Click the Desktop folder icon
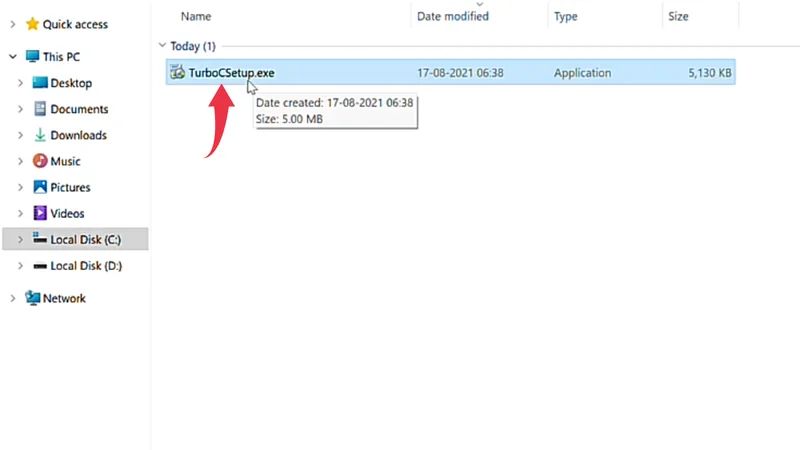 40,83
